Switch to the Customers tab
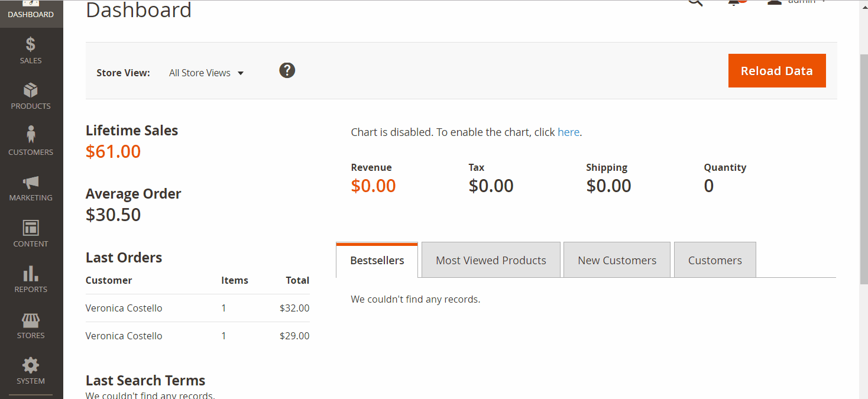This screenshot has width=868, height=399. point(715,260)
